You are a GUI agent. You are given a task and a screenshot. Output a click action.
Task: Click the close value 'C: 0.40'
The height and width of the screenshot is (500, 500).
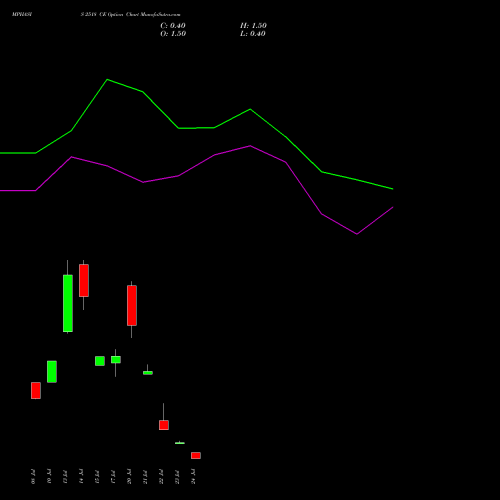173,26
